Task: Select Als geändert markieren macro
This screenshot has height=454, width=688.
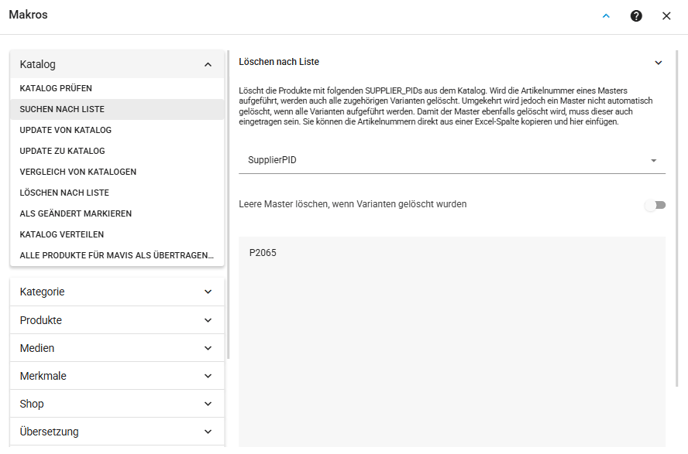Action: [x=117, y=214]
